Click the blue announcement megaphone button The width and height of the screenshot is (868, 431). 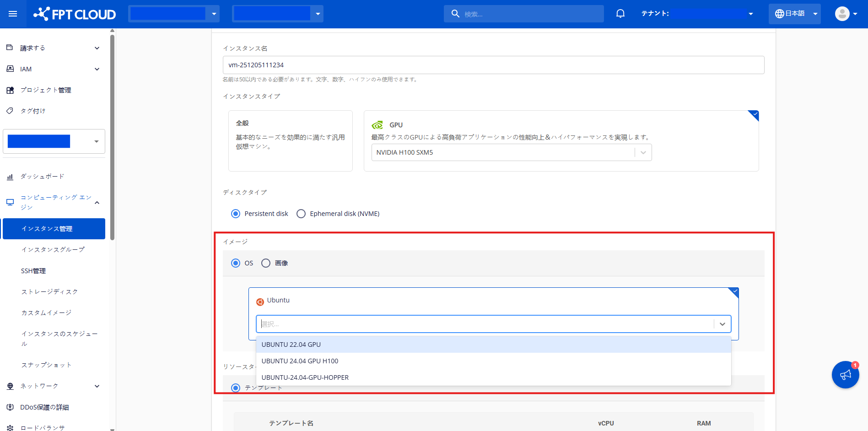pyautogui.click(x=845, y=375)
